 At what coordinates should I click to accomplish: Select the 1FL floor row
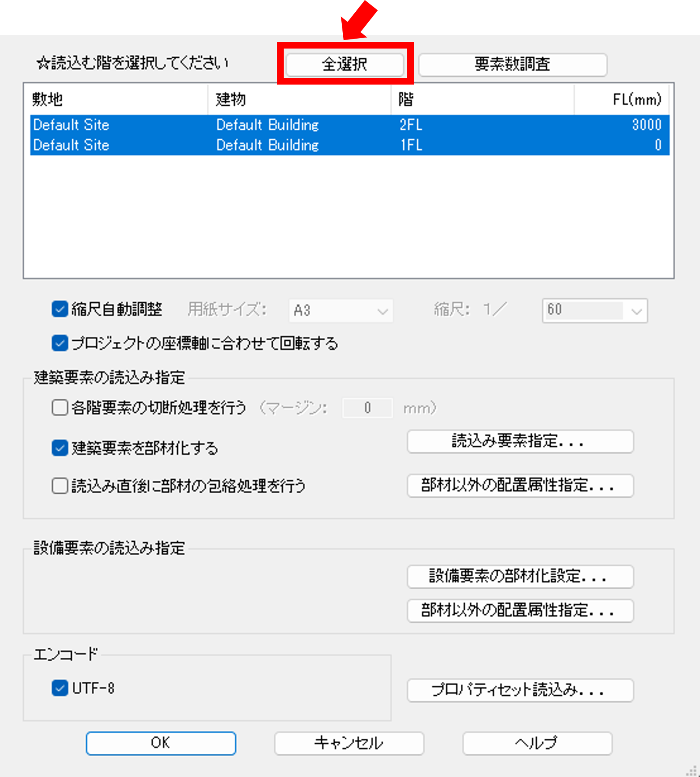tap(269, 145)
